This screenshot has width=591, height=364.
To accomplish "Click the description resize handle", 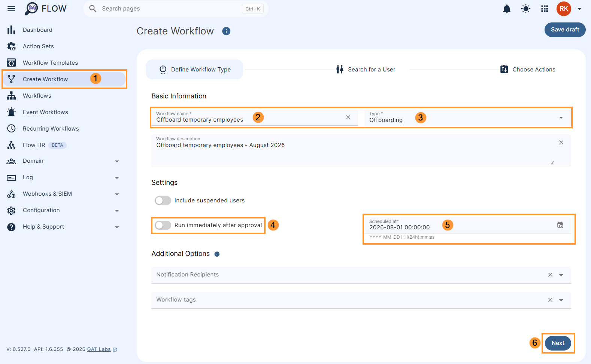I will [x=552, y=162].
